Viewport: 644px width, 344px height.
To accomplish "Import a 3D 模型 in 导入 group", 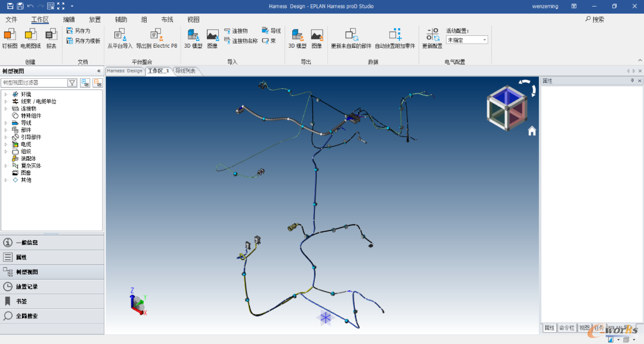I will tap(193, 39).
